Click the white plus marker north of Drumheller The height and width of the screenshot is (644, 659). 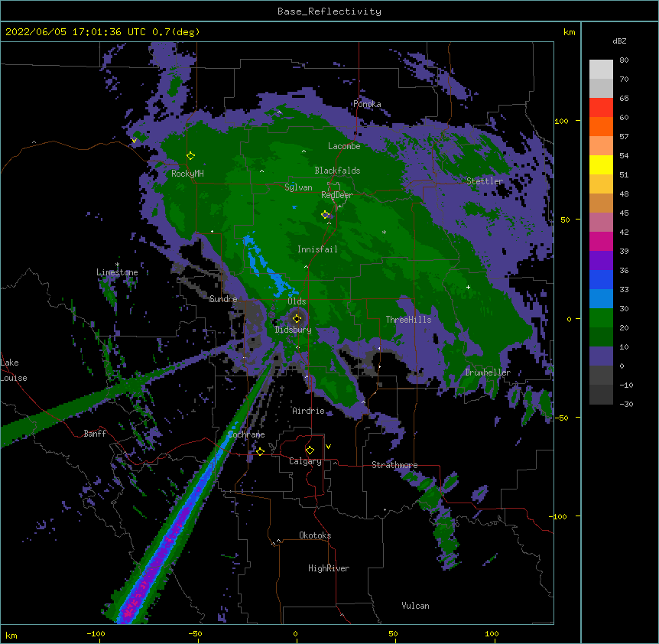[x=468, y=287]
